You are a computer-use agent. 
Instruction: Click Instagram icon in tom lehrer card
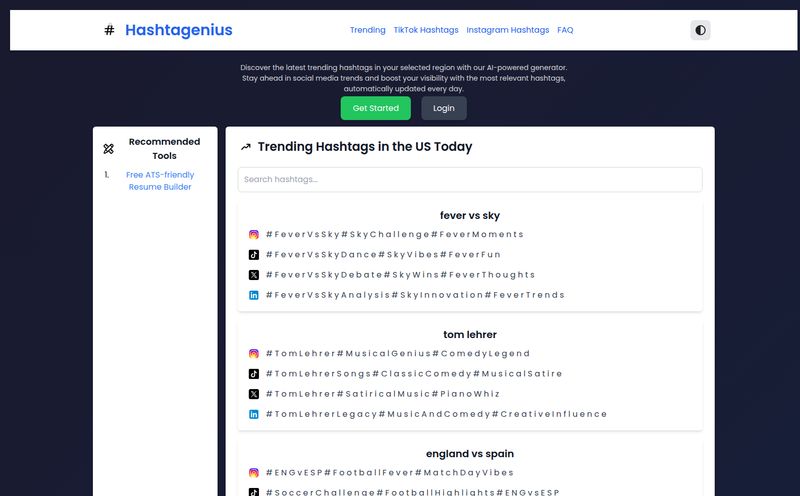click(254, 354)
